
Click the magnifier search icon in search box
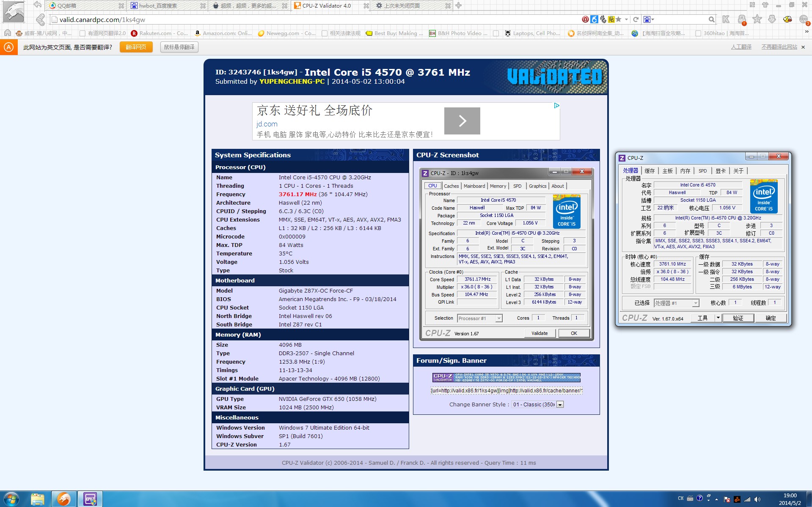pyautogui.click(x=712, y=19)
